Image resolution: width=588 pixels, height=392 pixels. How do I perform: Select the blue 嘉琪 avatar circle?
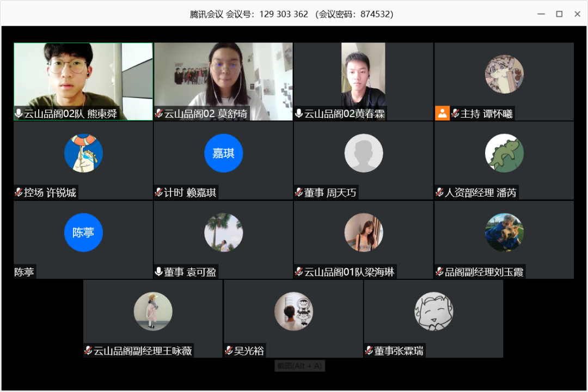click(x=223, y=154)
